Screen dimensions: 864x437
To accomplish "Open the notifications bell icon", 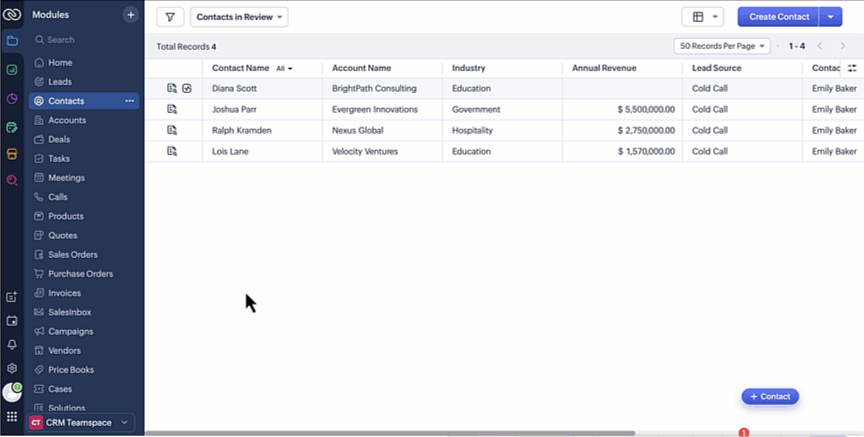I will [x=12, y=344].
